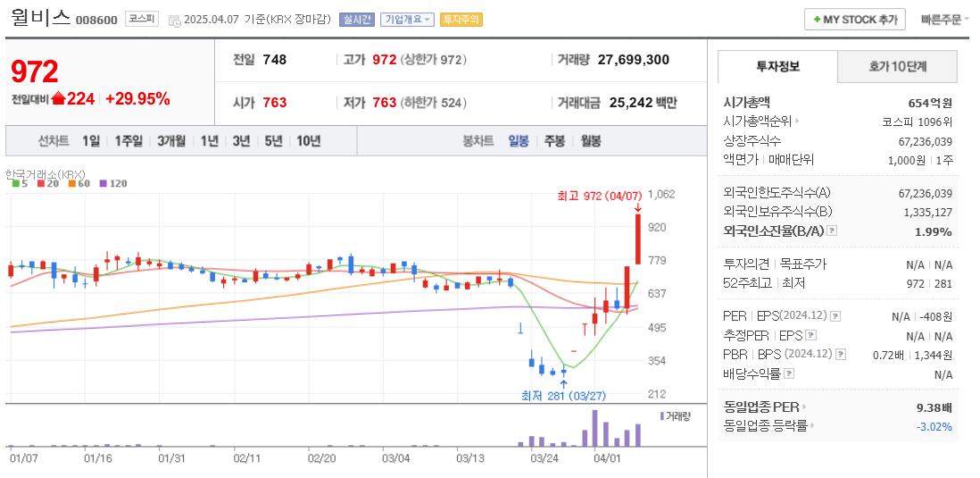Select the 월봉 candlestick chart
This screenshot has height=478, width=980.
click(591, 141)
